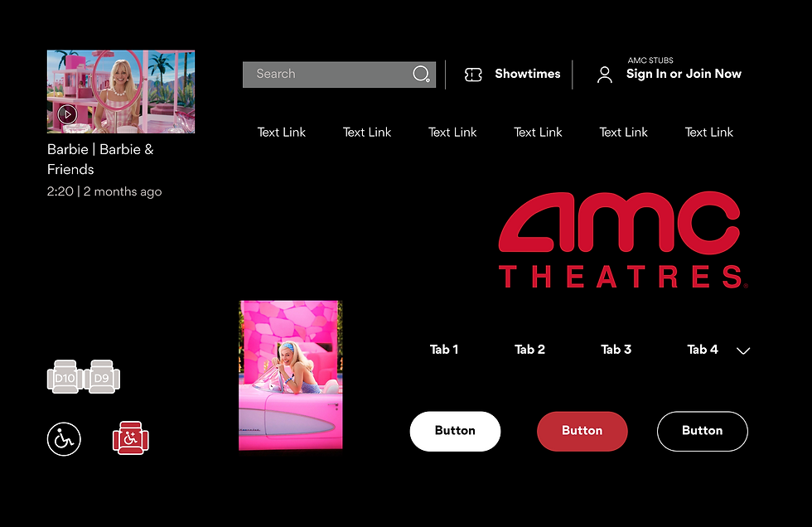Click the fourth Text Link
Screen dimensions: 812x527
(x=538, y=133)
